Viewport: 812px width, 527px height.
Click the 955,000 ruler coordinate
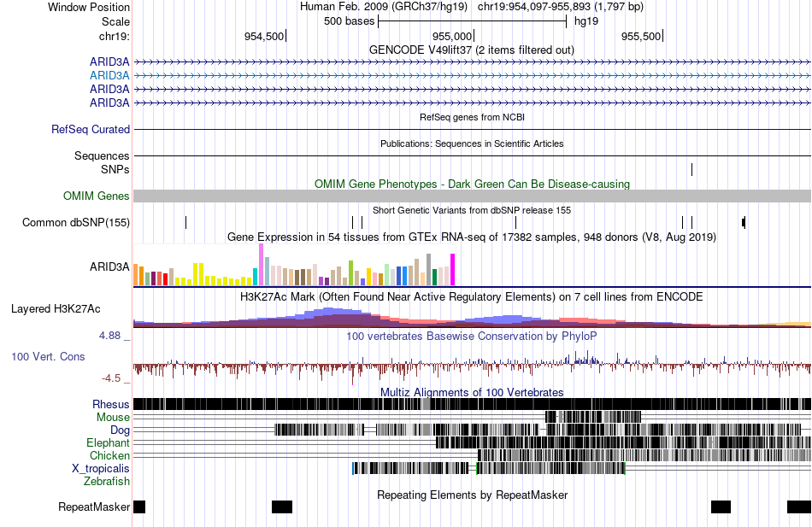pos(452,36)
